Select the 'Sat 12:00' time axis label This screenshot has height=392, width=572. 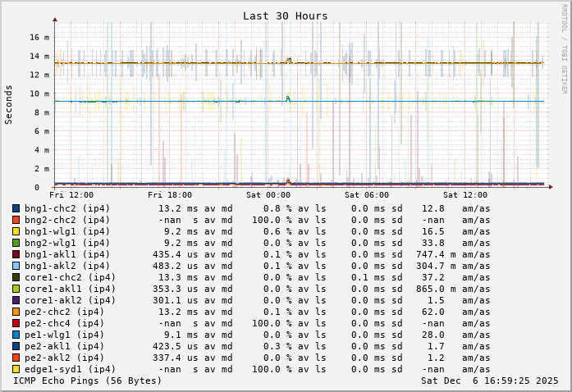[x=465, y=195]
